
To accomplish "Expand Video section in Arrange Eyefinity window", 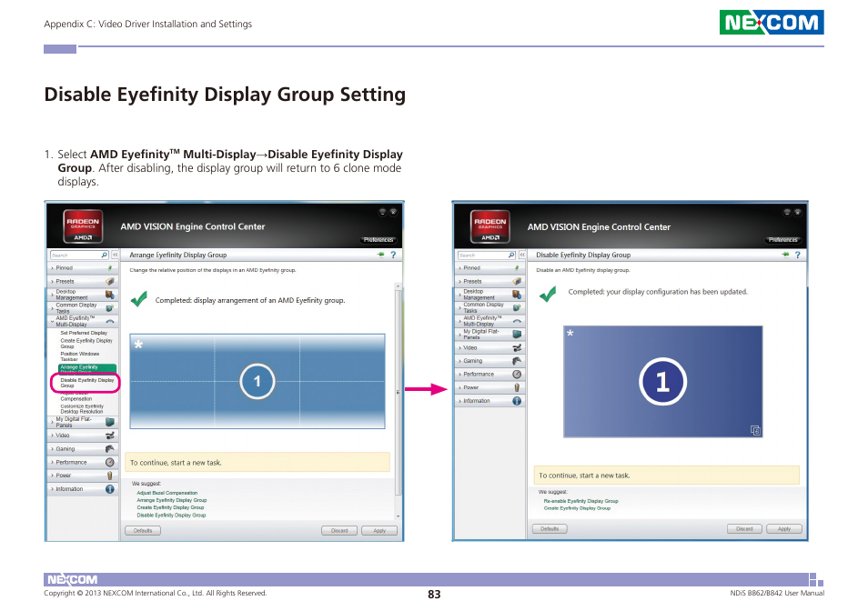I will (52, 436).
